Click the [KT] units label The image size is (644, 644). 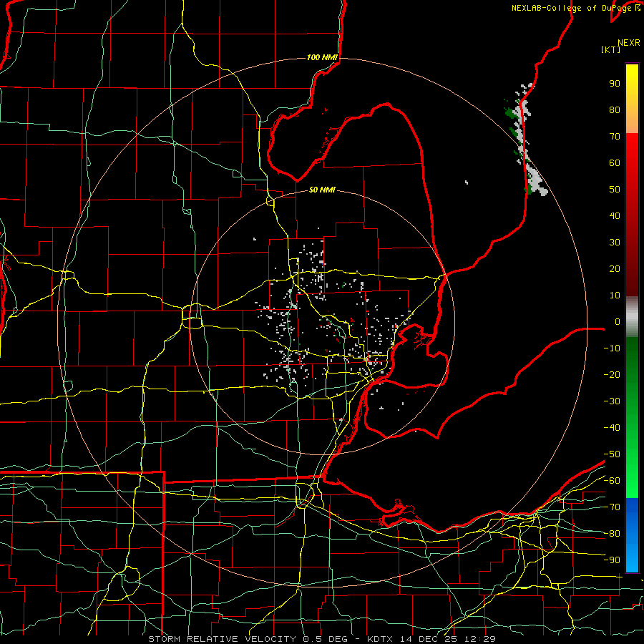click(x=611, y=49)
